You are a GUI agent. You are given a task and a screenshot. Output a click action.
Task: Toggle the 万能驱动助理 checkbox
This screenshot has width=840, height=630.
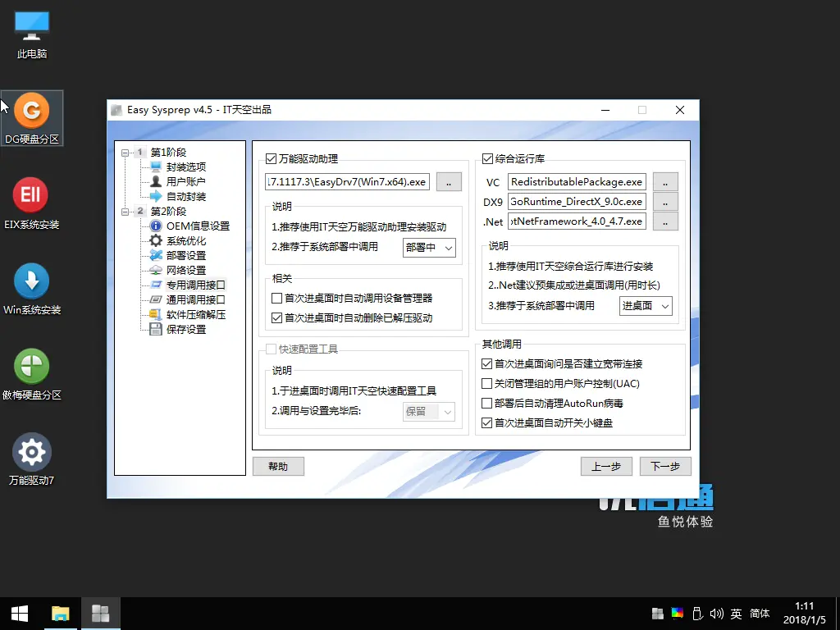pos(271,158)
